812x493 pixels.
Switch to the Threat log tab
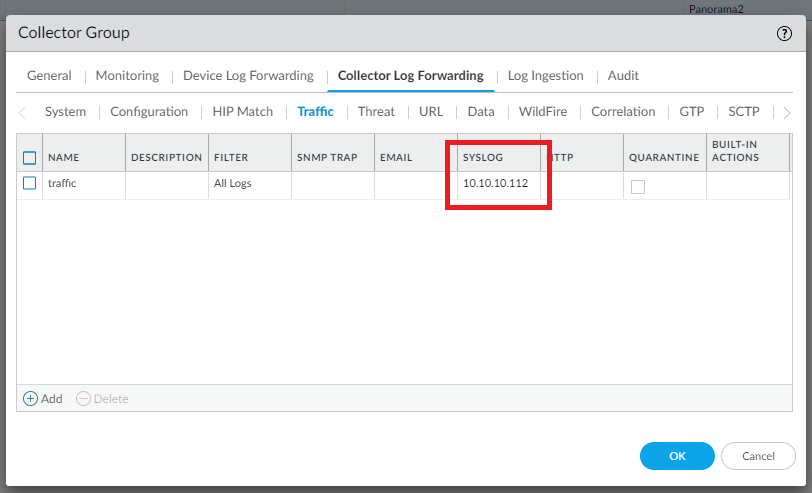tap(376, 111)
